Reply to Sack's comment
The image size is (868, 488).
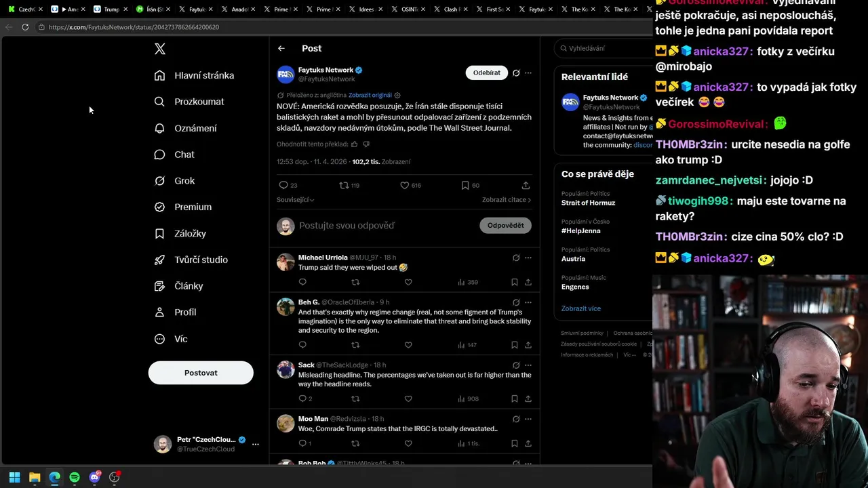(x=302, y=399)
